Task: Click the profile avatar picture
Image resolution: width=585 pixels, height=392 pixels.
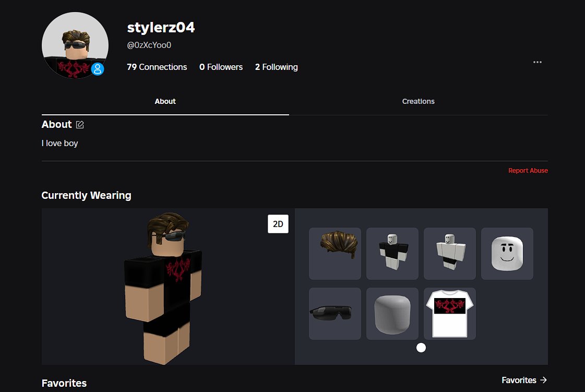Action: pyautogui.click(x=75, y=45)
